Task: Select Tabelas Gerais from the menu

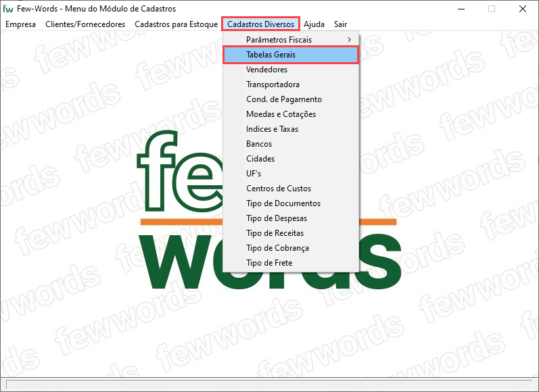Action: click(x=291, y=55)
